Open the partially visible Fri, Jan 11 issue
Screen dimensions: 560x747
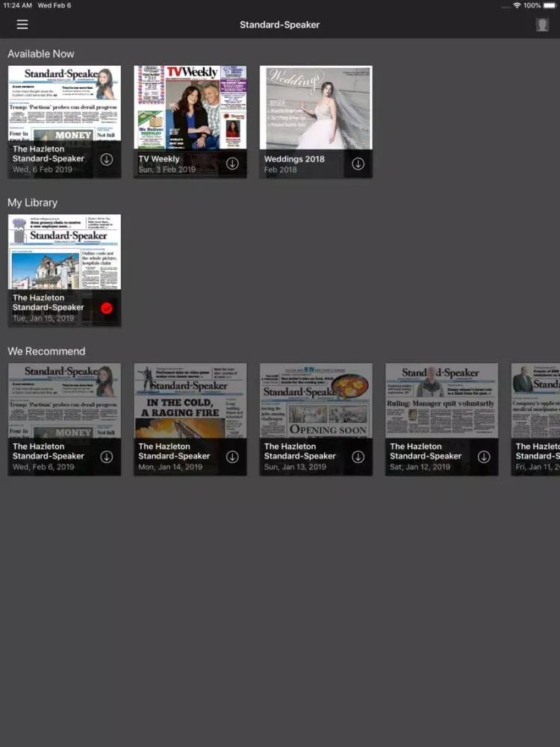click(x=535, y=419)
